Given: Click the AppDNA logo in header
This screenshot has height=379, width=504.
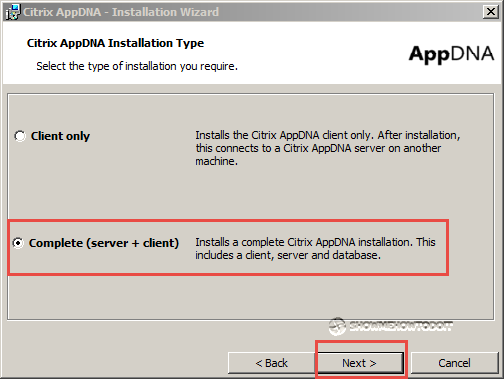Looking at the screenshot, I should 451,54.
